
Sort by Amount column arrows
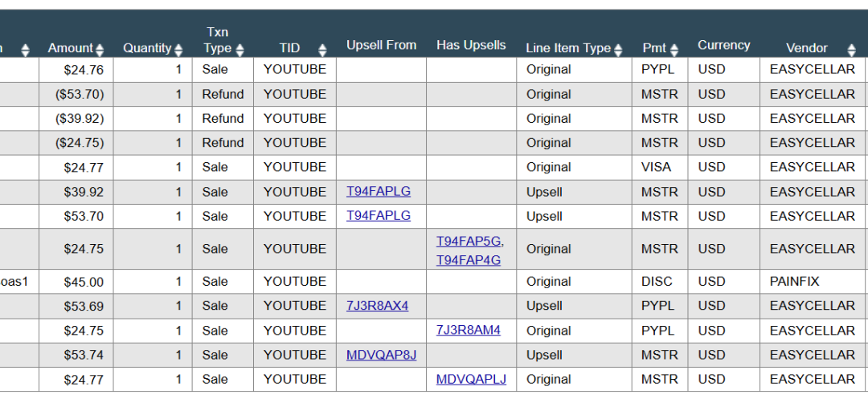[x=100, y=50]
